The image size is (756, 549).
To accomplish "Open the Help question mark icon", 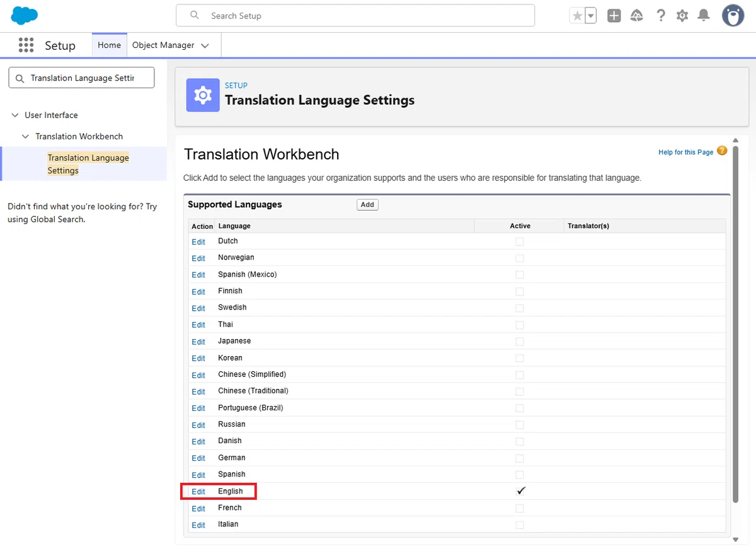I will tap(660, 16).
